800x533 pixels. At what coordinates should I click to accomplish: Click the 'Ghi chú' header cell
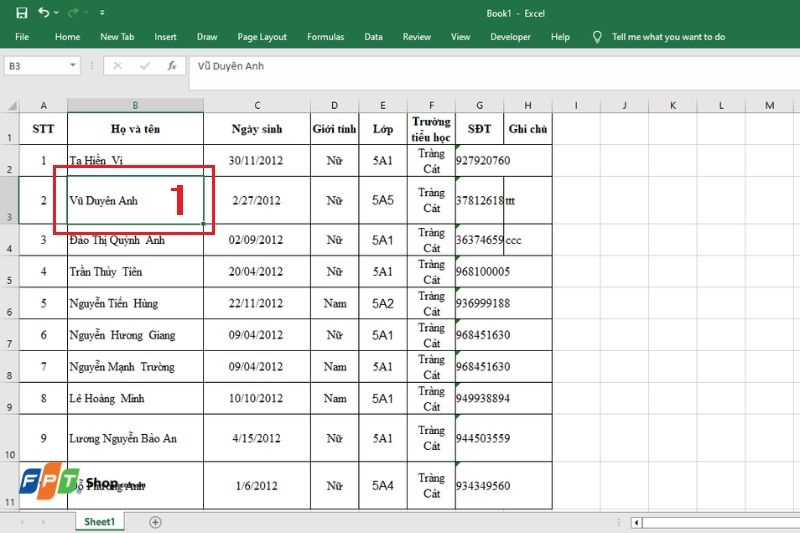pyautogui.click(x=528, y=129)
